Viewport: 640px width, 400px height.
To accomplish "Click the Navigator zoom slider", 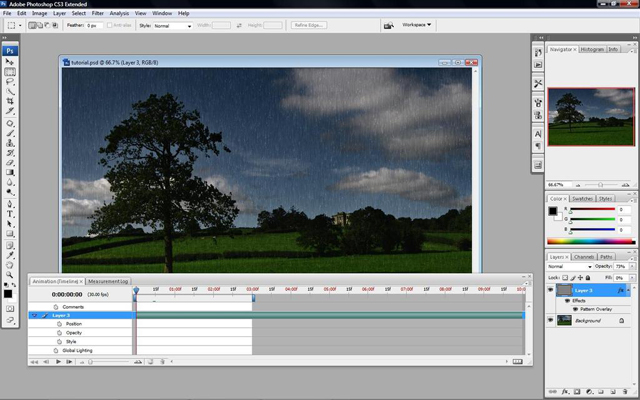I will pos(600,185).
